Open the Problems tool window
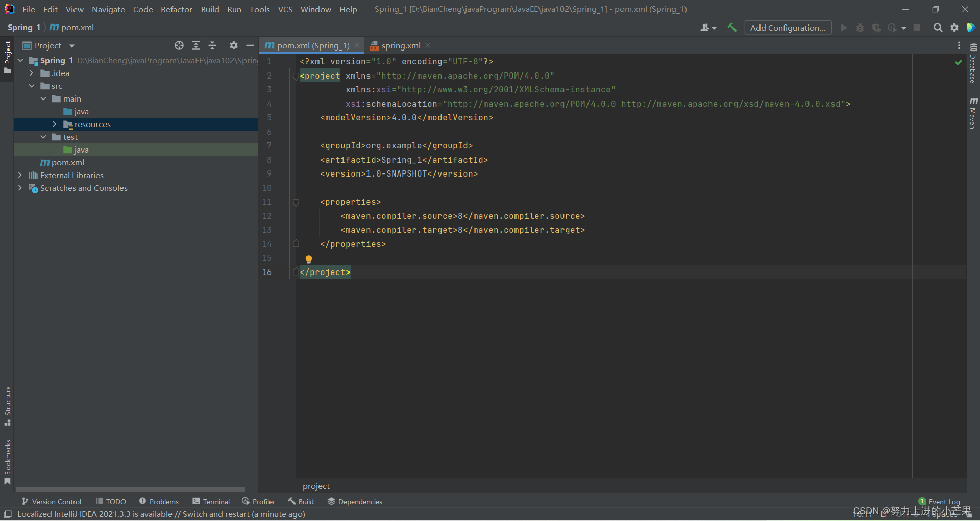Screen dimensions: 980x521 point(159,502)
